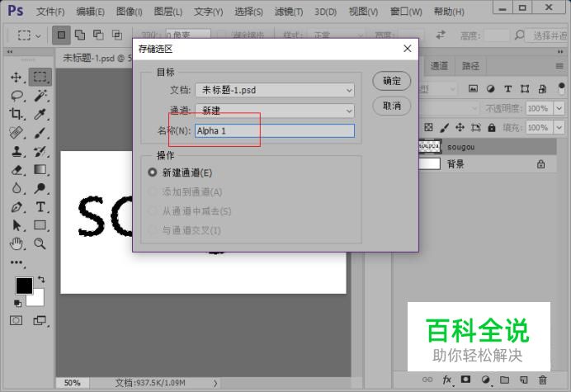Open the layers panel flyout menu
This screenshot has width=571, height=392.
pyautogui.click(x=559, y=66)
